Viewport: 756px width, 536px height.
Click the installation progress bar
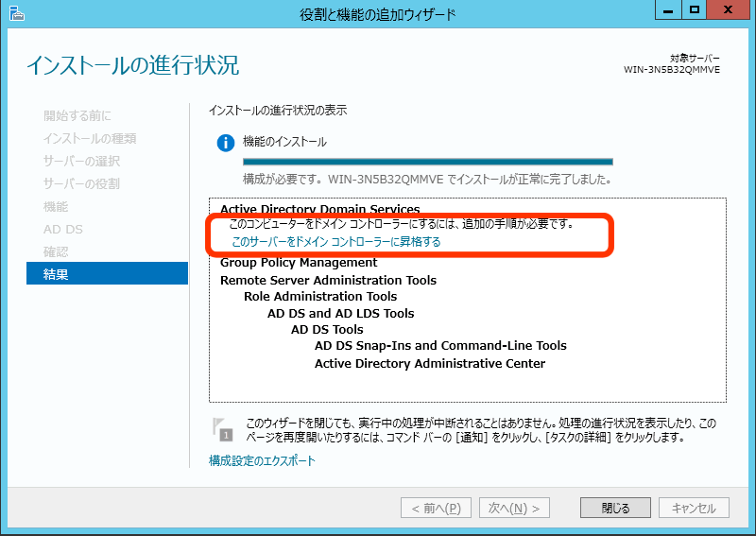point(428,162)
